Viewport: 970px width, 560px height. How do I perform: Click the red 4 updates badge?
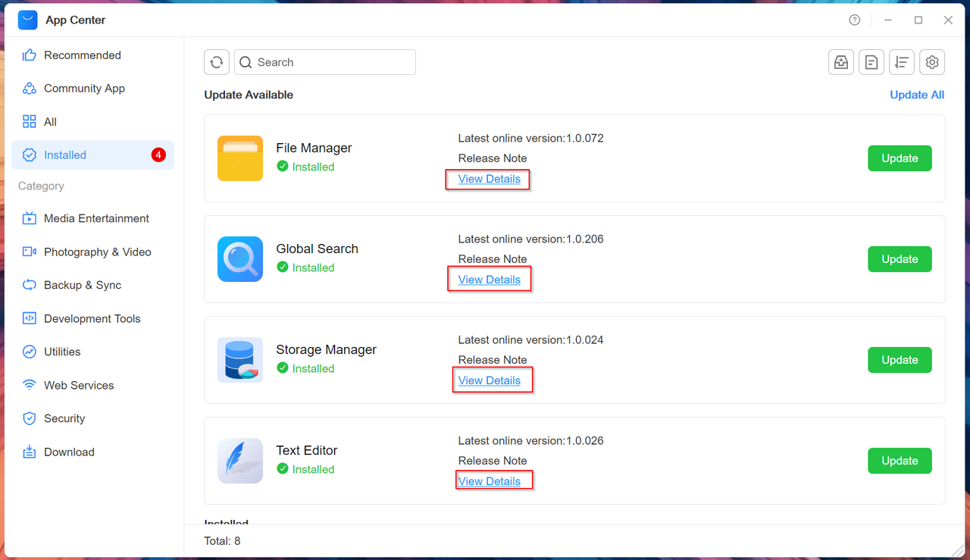[x=158, y=155]
